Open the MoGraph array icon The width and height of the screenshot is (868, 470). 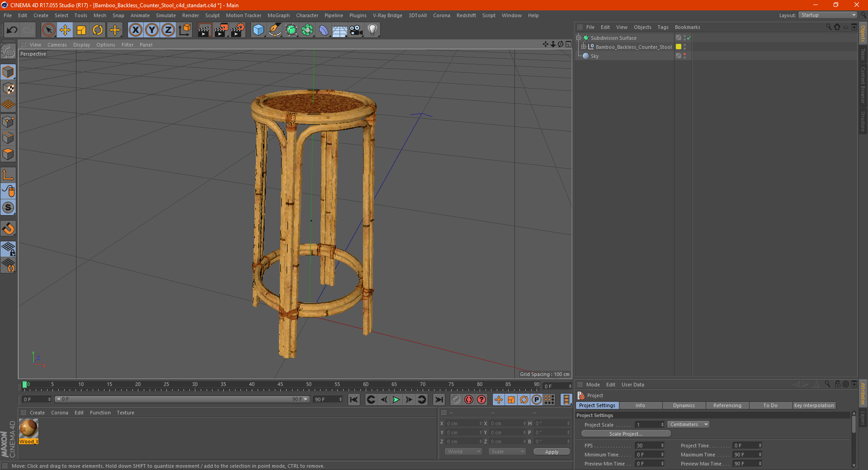click(x=307, y=30)
